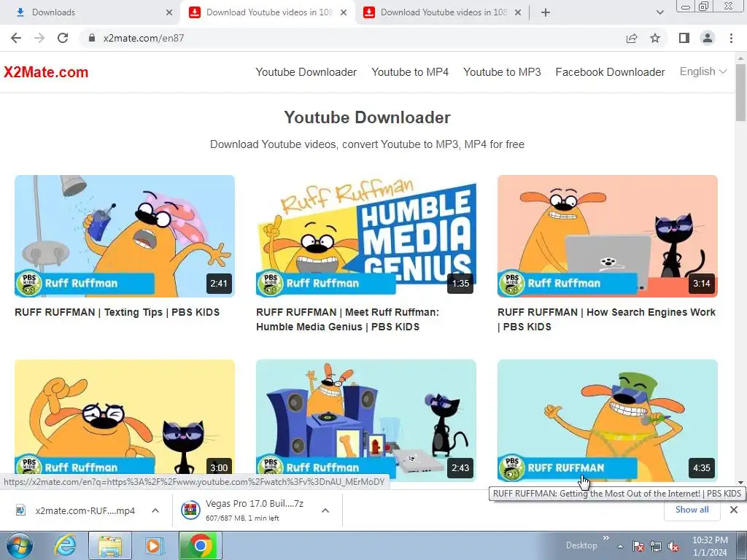
Task: Click the X2Mate.com logo
Action: [x=46, y=72]
